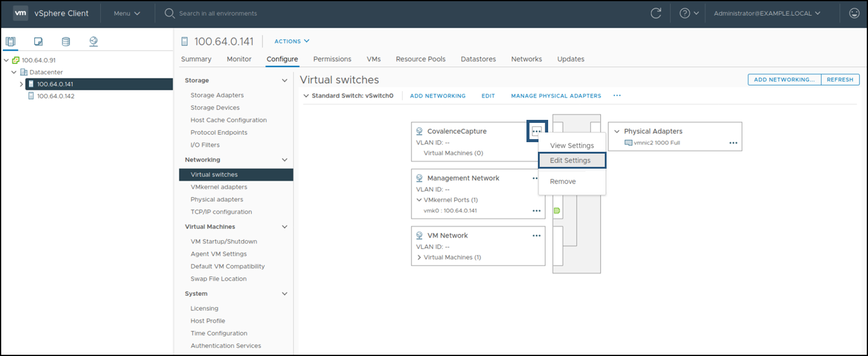Open the vmnic2 adapter ellipsis menu
This screenshot has width=868, height=356.
[733, 143]
